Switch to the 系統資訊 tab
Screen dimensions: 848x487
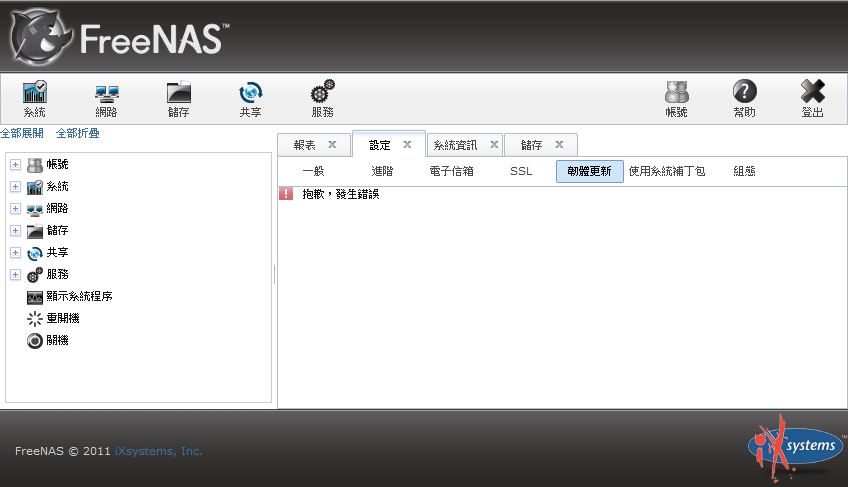point(457,145)
